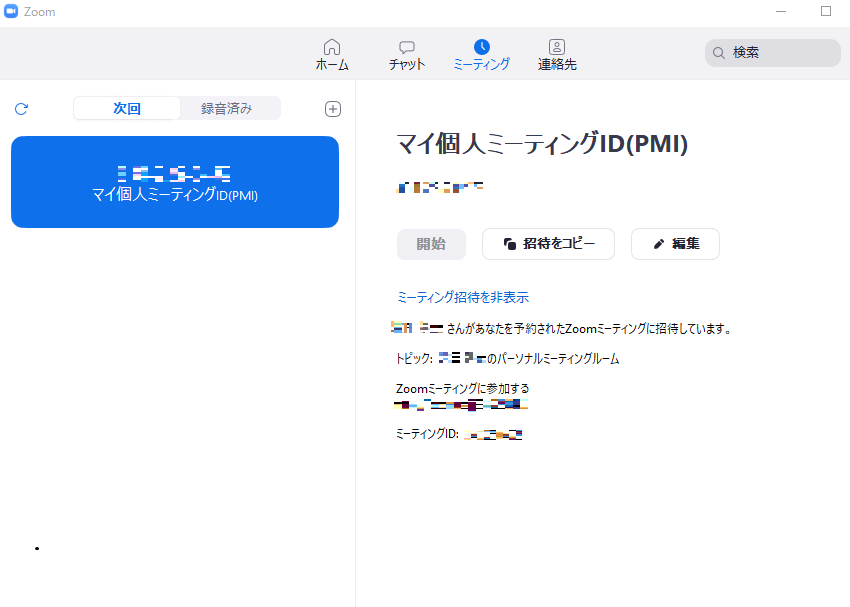850x607 pixels.
Task: Click the 開始 button
Action: point(431,244)
